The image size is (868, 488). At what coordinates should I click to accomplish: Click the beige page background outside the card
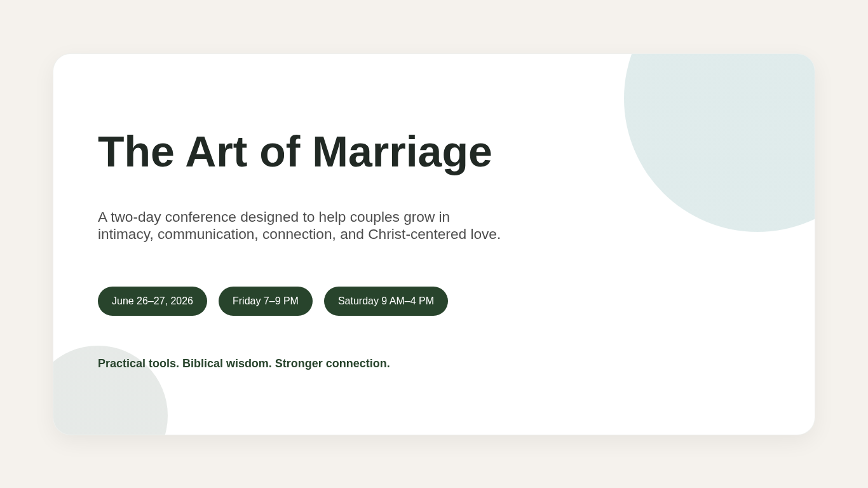(434, 464)
